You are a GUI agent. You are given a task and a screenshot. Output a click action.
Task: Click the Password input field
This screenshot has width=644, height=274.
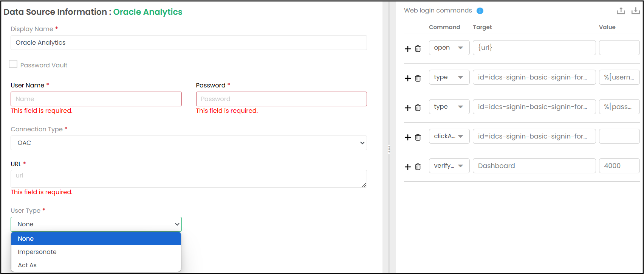[281, 99]
